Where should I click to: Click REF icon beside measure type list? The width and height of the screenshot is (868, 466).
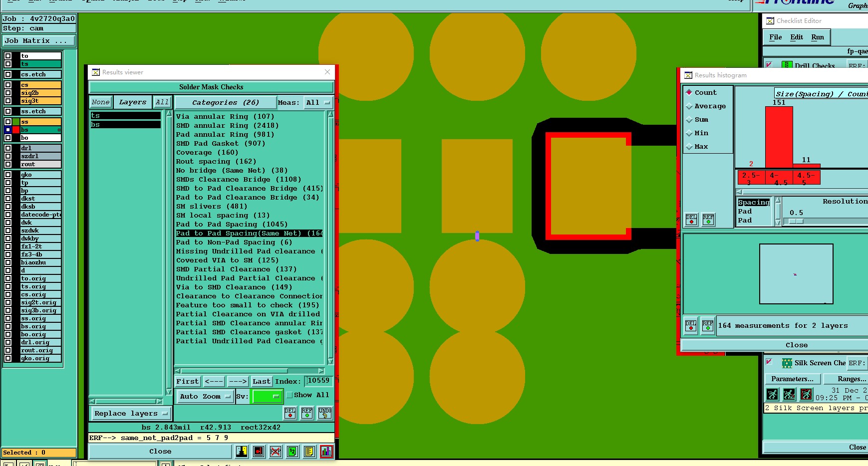point(708,220)
